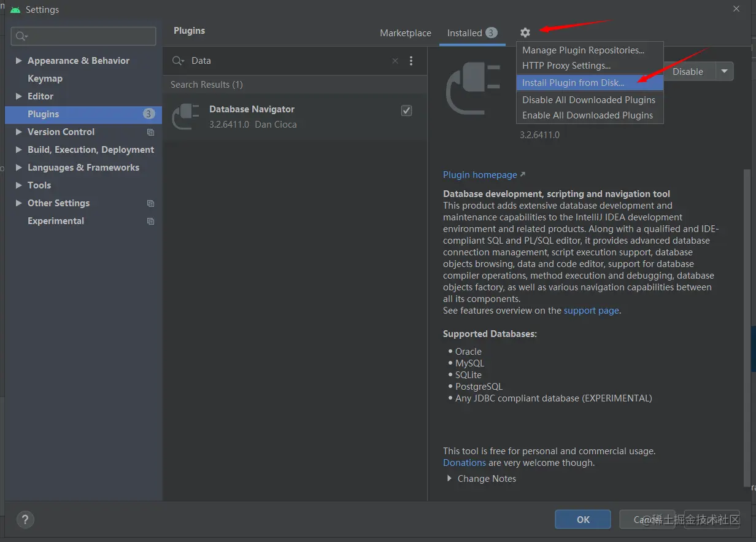
Task: Click the Oracle list entry
Action: point(468,352)
